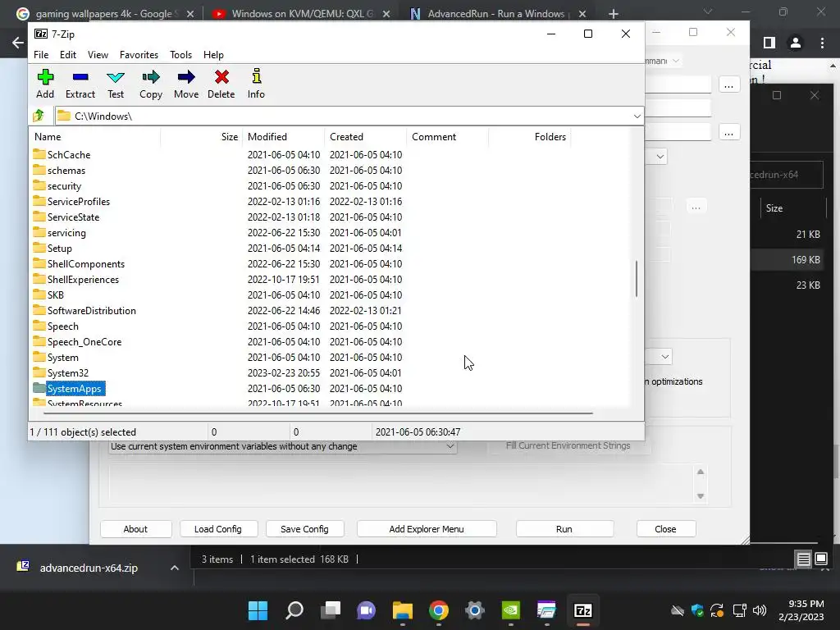
Task: Click the 7-Zip horizontal scrollbar
Action: click(317, 413)
